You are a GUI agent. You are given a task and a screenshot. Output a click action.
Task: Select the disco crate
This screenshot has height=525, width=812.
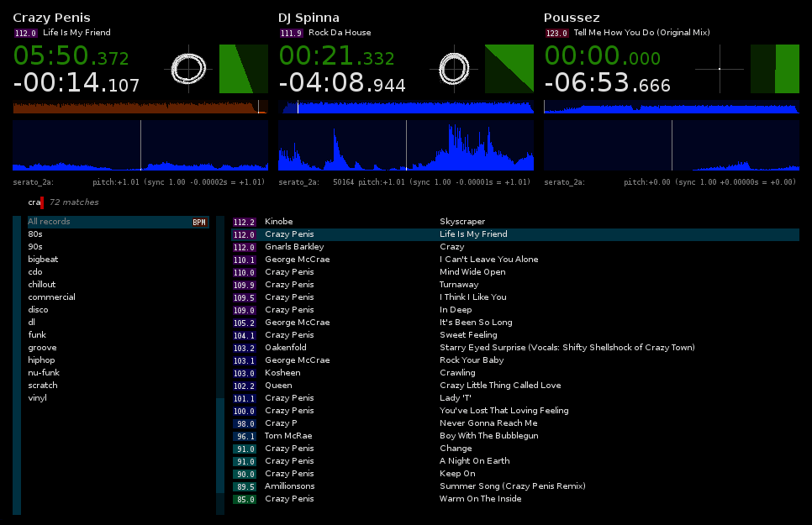(x=118, y=310)
